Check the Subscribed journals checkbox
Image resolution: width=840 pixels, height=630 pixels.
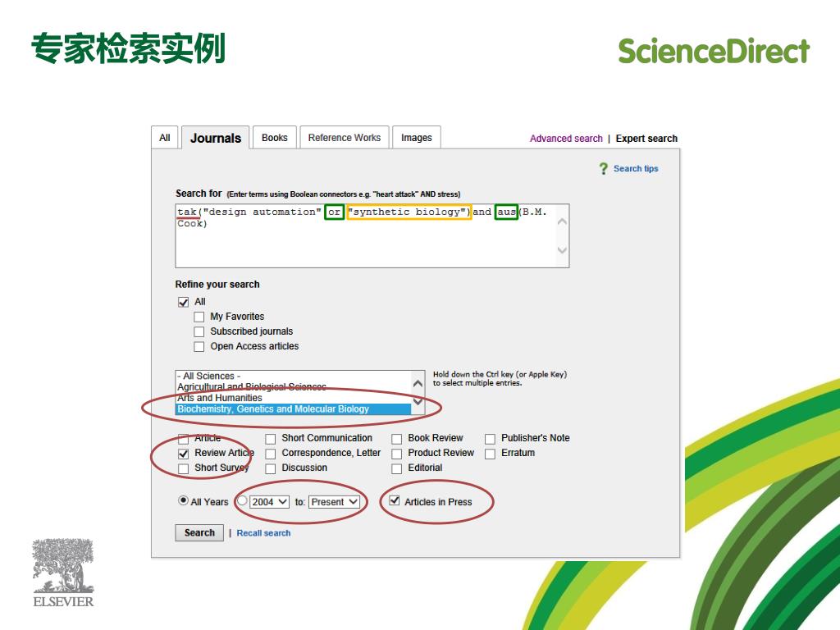199,332
